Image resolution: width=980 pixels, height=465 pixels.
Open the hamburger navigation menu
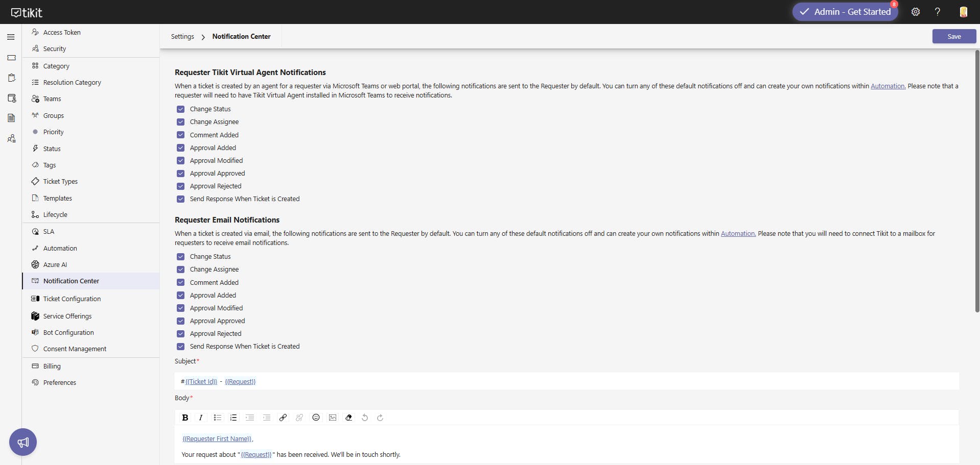point(11,37)
